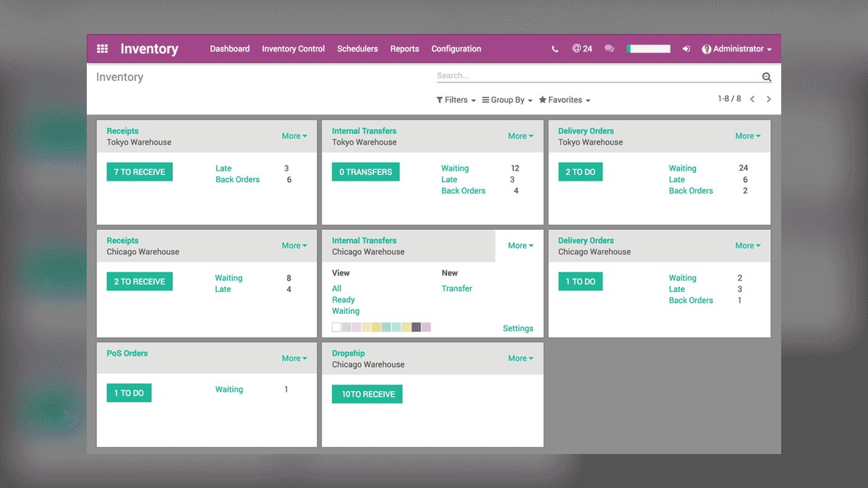Open the Inventory Control menu
This screenshot has width=868, height=488.
(293, 49)
